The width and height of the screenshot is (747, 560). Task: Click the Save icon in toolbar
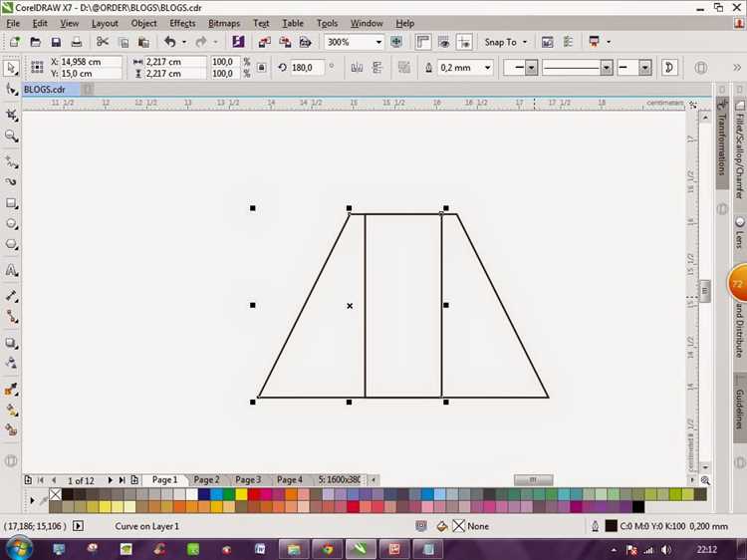[x=56, y=42]
